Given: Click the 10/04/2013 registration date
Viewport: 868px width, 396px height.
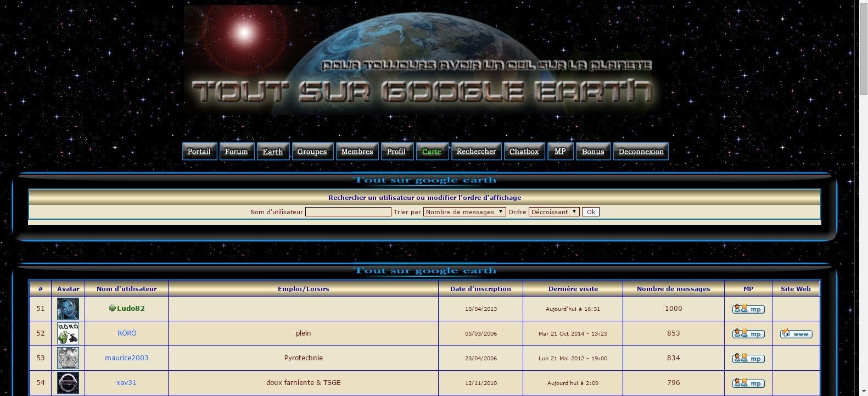Looking at the screenshot, I should [480, 309].
